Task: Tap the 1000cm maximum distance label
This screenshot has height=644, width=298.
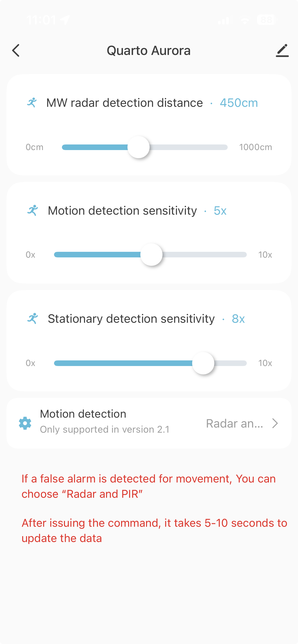Action: pyautogui.click(x=255, y=147)
